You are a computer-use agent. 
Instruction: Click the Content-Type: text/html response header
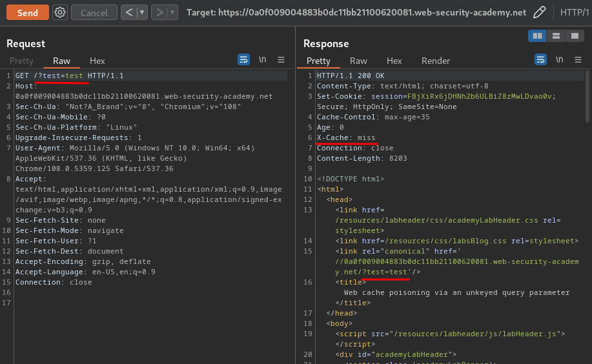coord(402,86)
